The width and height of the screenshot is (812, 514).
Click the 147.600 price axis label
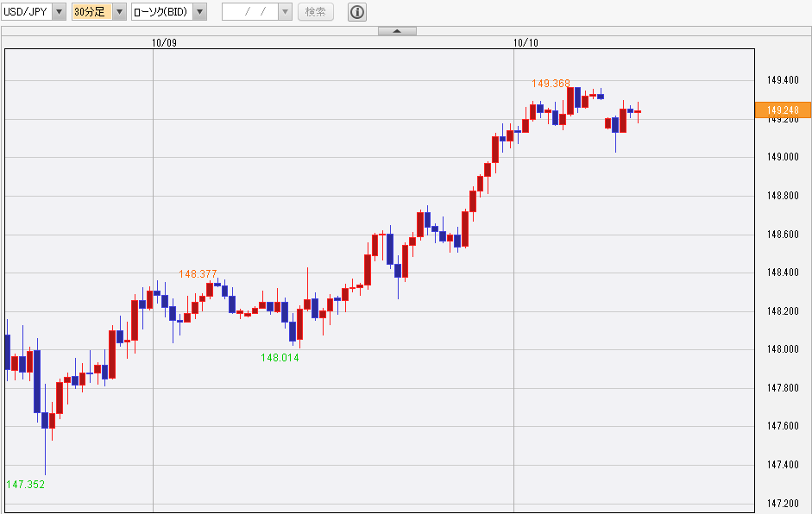click(x=783, y=426)
